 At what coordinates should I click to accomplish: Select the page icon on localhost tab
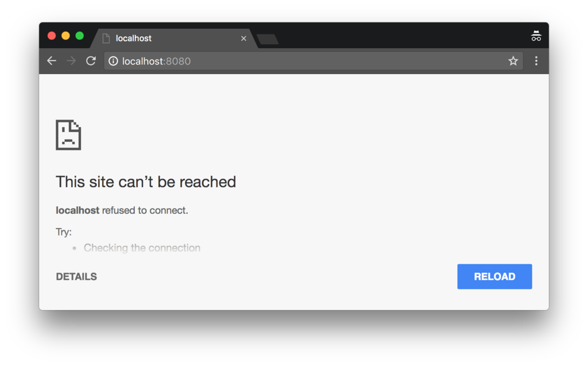(x=106, y=38)
